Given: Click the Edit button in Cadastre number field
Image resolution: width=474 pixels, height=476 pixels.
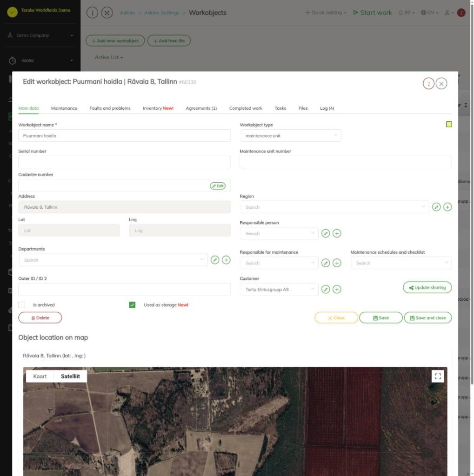Looking at the screenshot, I should pyautogui.click(x=218, y=186).
